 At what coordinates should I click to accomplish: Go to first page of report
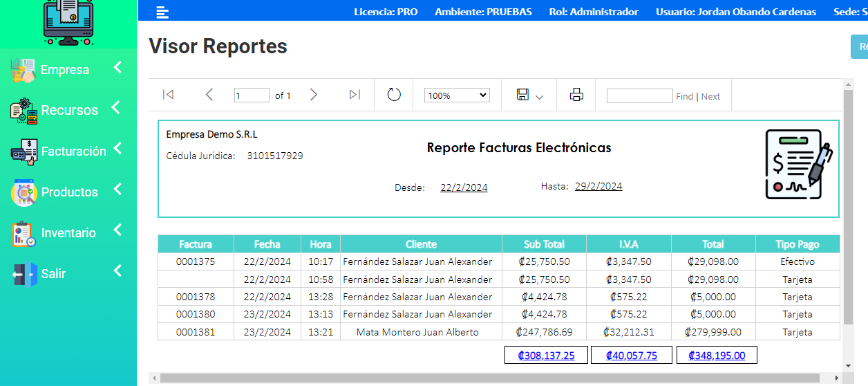pyautogui.click(x=168, y=95)
